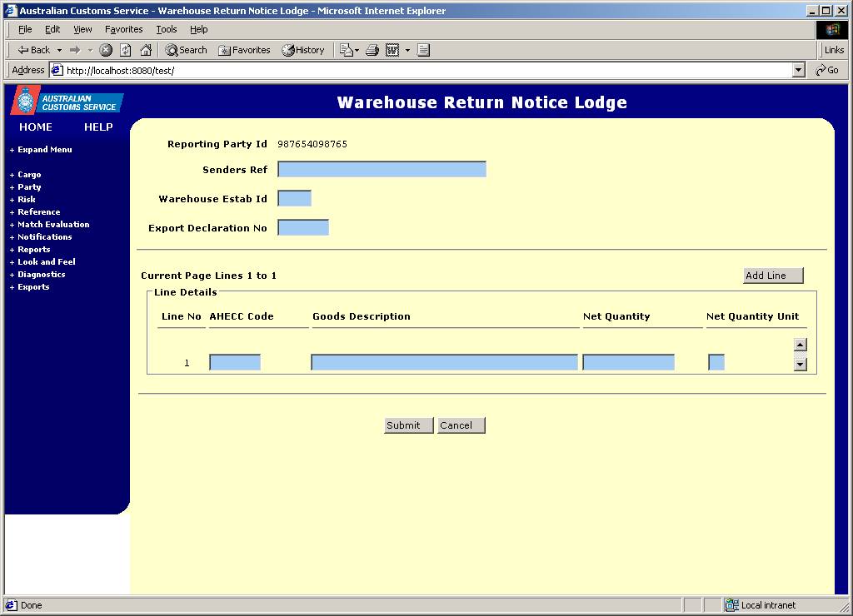This screenshot has width=853, height=616.
Task: Click the Stop loading icon
Action: 106,50
